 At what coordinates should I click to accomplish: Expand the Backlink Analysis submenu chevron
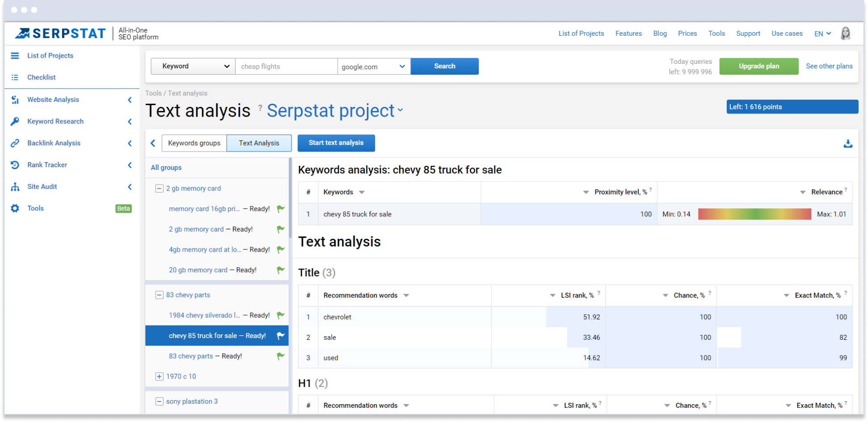[x=130, y=143]
